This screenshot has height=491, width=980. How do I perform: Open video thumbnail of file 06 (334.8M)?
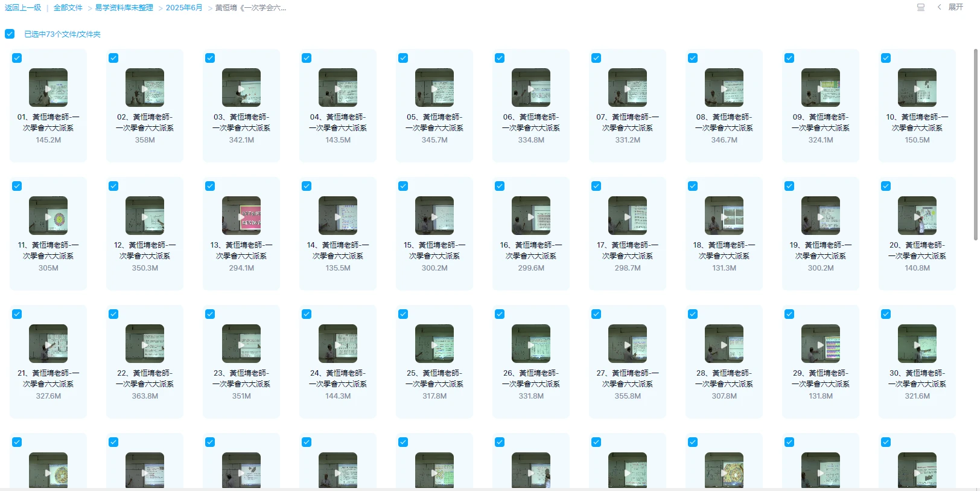pos(531,88)
